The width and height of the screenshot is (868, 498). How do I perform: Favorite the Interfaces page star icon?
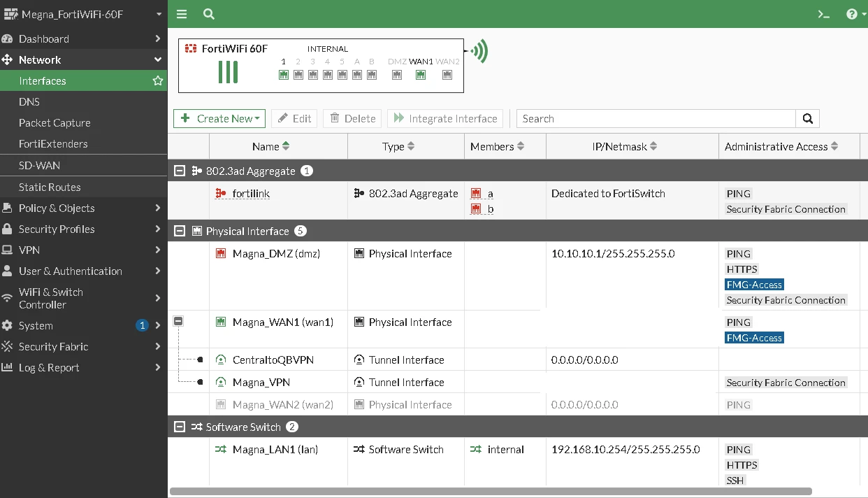tap(158, 81)
